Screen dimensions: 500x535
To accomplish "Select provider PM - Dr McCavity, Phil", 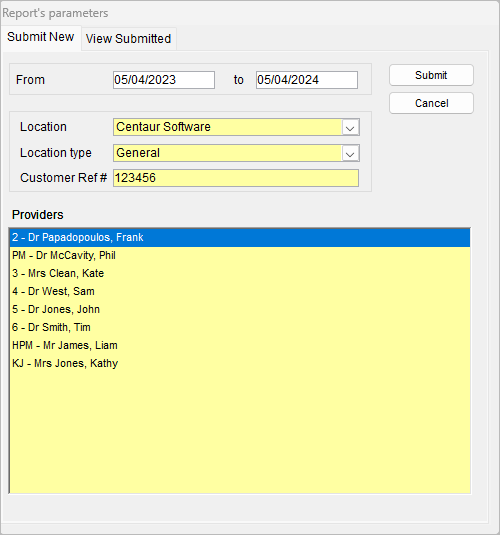I will [x=240, y=256].
